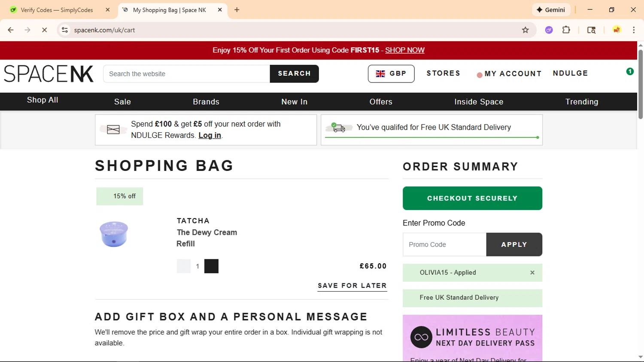The height and width of the screenshot is (362, 644).
Task: Open the Shop All navigation menu
Action: point(43,100)
